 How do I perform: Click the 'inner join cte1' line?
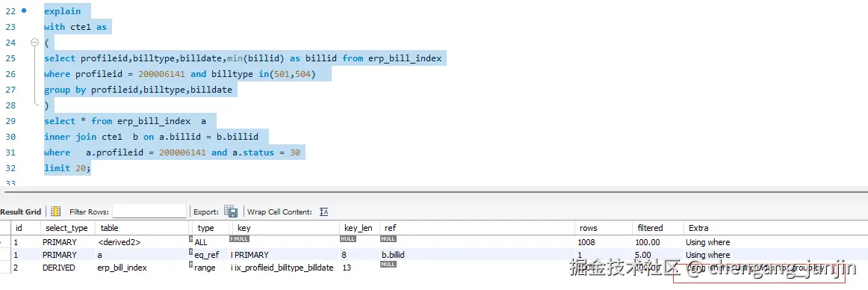(x=151, y=137)
